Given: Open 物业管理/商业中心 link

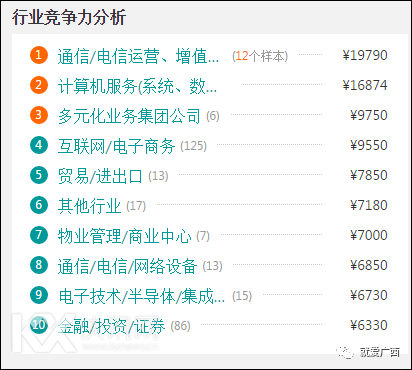Looking at the screenshot, I should point(125,236).
